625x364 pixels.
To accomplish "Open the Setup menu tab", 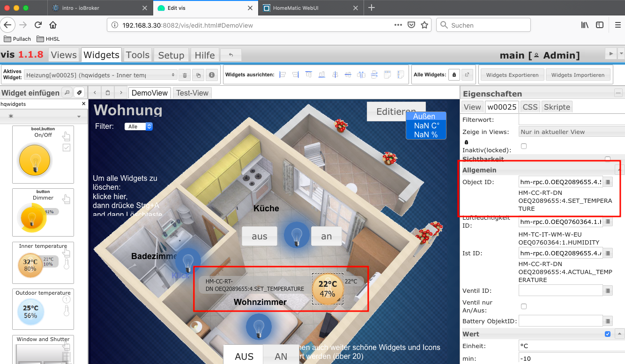I will click(x=171, y=55).
